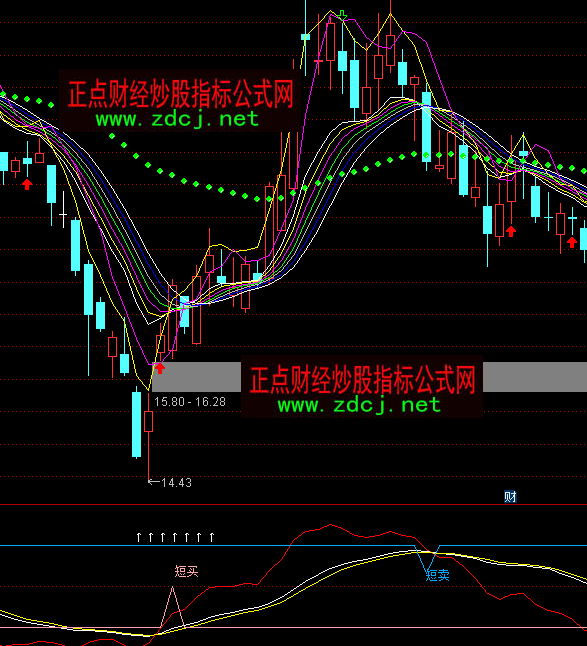The height and width of the screenshot is (646, 587).
Task: Click the 短卖 signal label
Action: 437,575
